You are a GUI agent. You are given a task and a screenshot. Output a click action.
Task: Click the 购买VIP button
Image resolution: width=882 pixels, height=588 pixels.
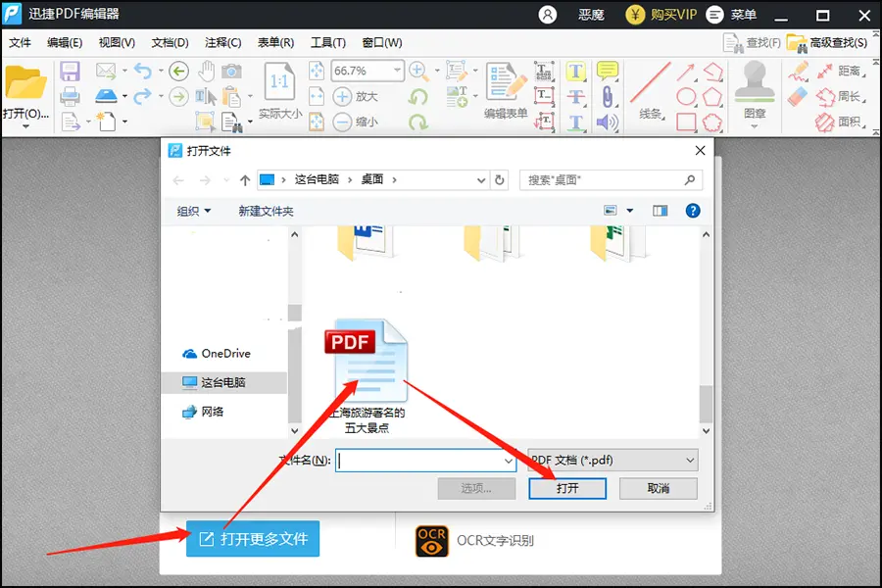coord(661,15)
